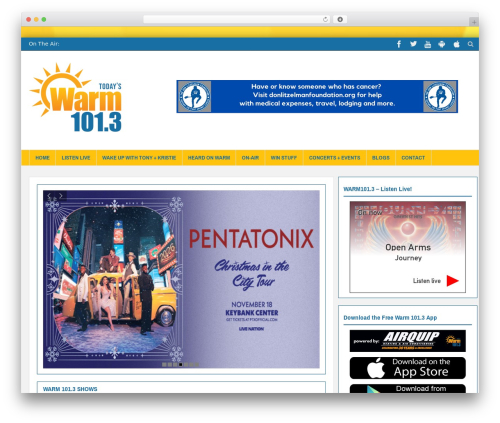This screenshot has height=423, width=500.
Task: Open the LISTEN LIVE menu item
Action: (76, 158)
